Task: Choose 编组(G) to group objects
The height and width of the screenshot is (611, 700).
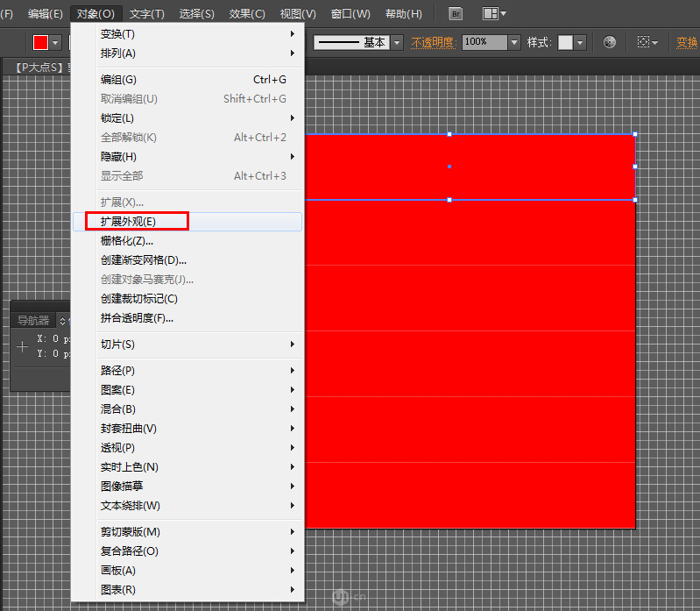Action: [118, 80]
